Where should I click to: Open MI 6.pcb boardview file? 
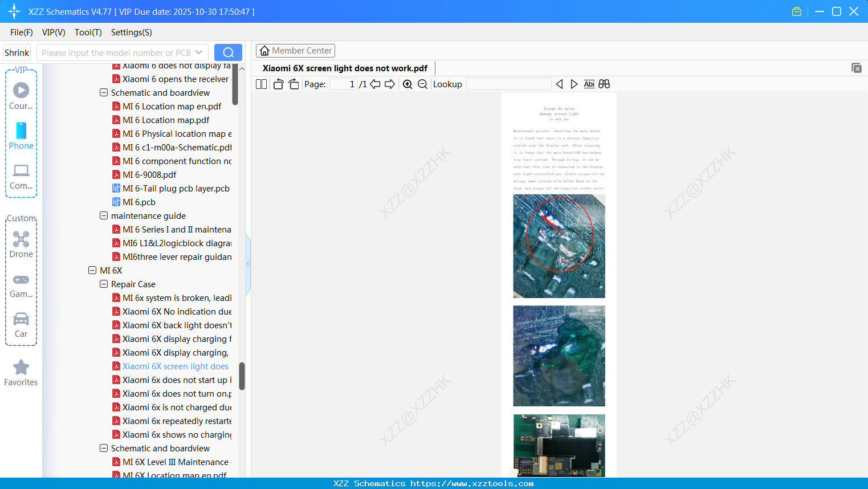139,202
